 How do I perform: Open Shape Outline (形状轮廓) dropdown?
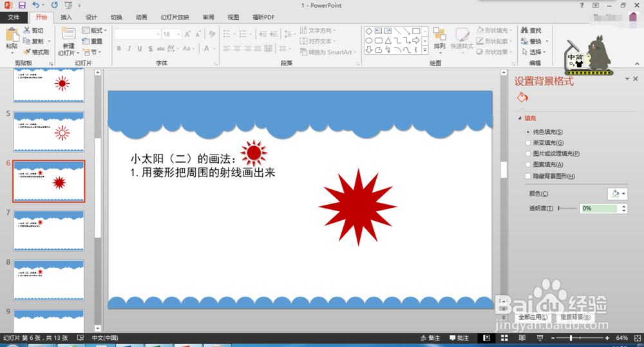(495, 41)
